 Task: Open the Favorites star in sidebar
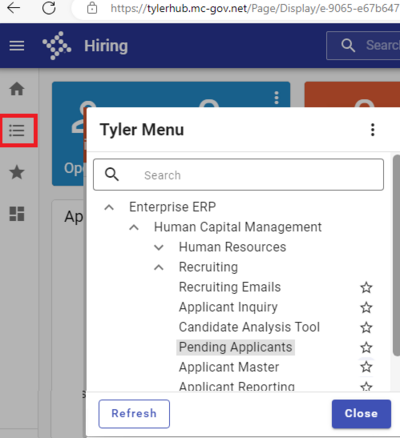coord(17,172)
